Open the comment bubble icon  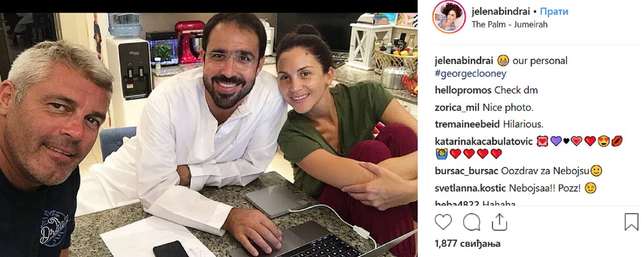(x=471, y=222)
